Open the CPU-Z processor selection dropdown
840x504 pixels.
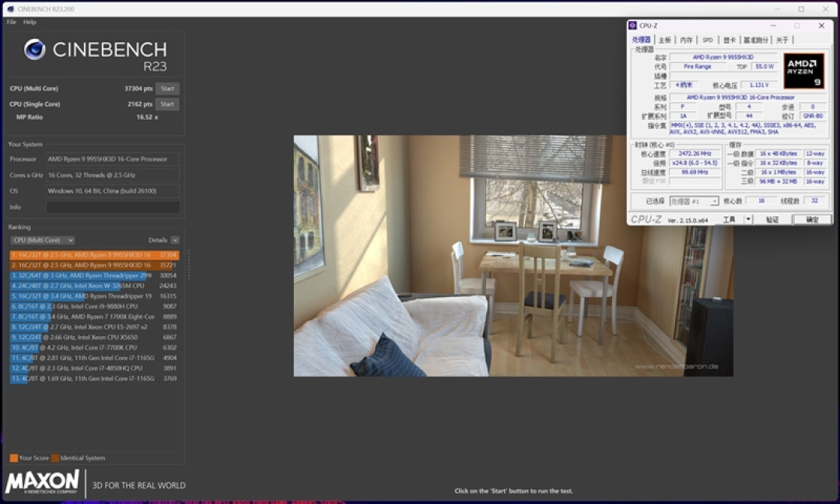pos(694,201)
